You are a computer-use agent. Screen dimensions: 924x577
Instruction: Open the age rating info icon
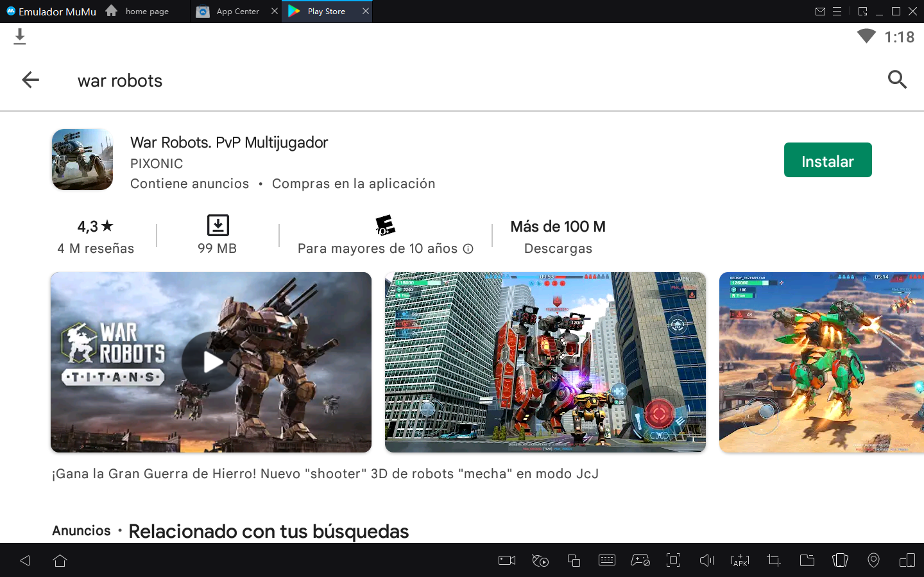[x=468, y=249]
